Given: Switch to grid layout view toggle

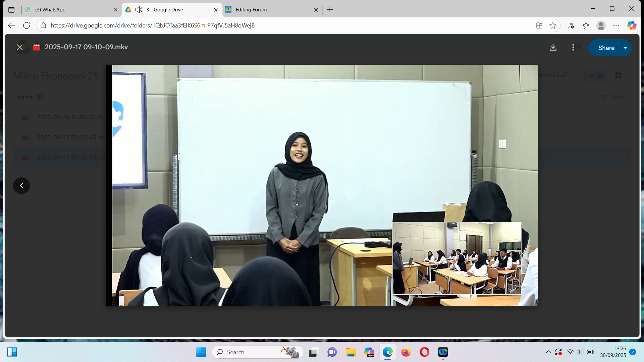Looking at the screenshot, I should coord(618,75).
